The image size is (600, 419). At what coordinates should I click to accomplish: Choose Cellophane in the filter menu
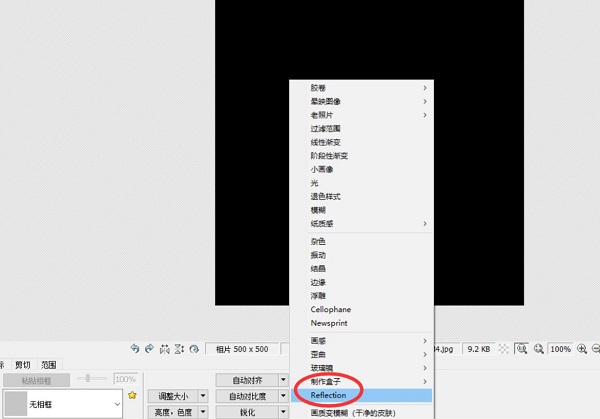point(331,310)
